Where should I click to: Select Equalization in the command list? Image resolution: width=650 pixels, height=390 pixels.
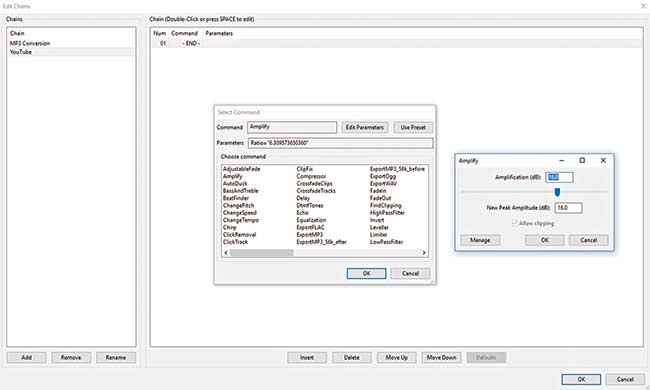point(311,220)
